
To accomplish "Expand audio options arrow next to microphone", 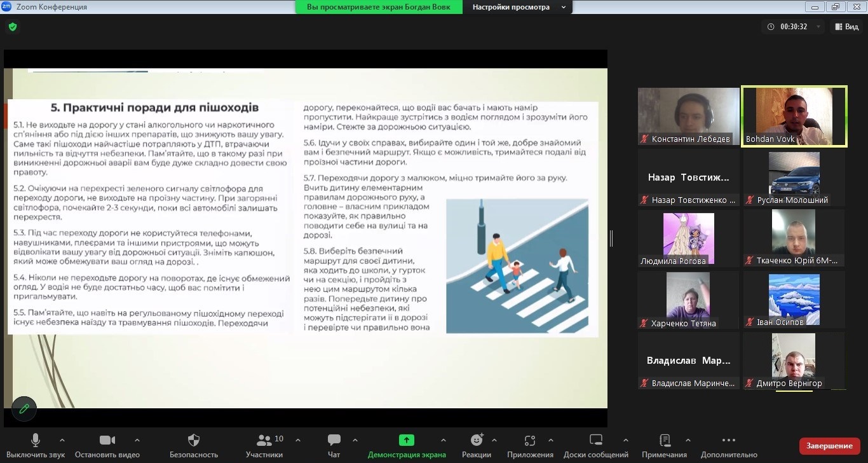I will coord(62,439).
